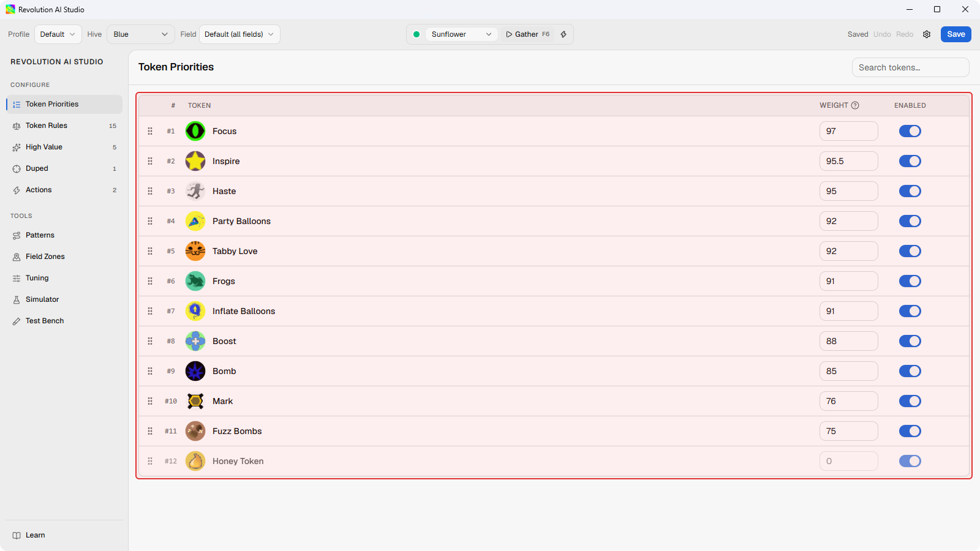Viewport: 980px width, 551px height.
Task: Click the Honey Token icon
Action: [195, 461]
